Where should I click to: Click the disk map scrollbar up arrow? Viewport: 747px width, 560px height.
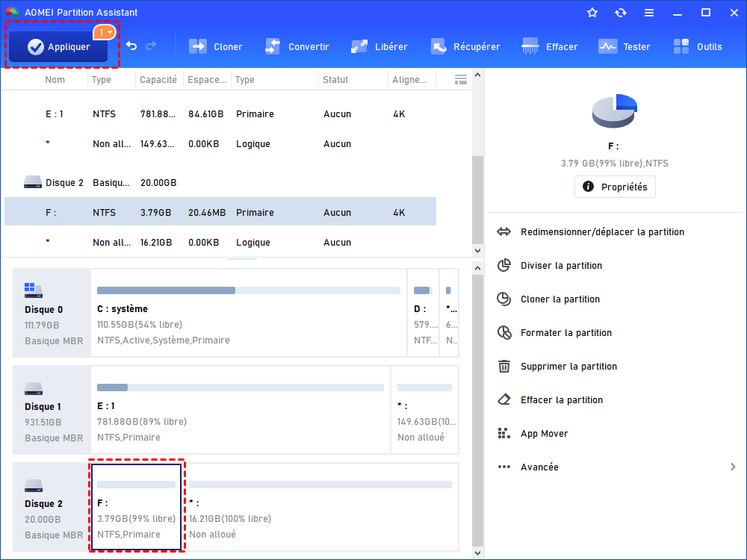[477, 268]
